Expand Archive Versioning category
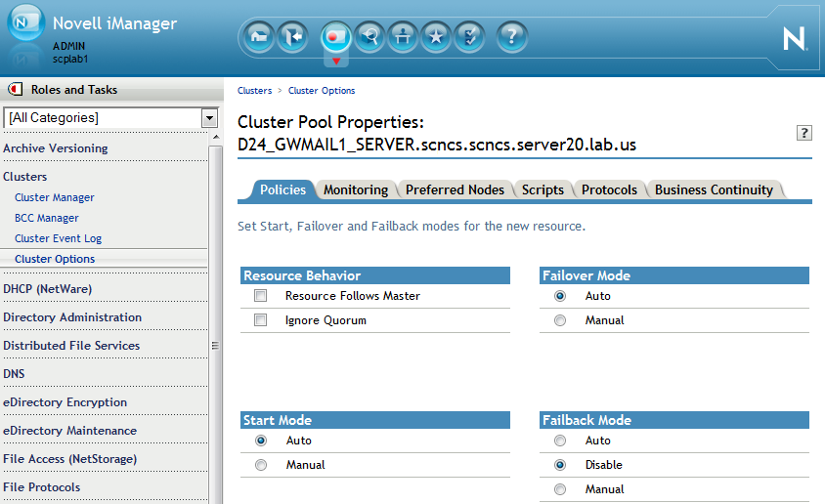 [56, 148]
